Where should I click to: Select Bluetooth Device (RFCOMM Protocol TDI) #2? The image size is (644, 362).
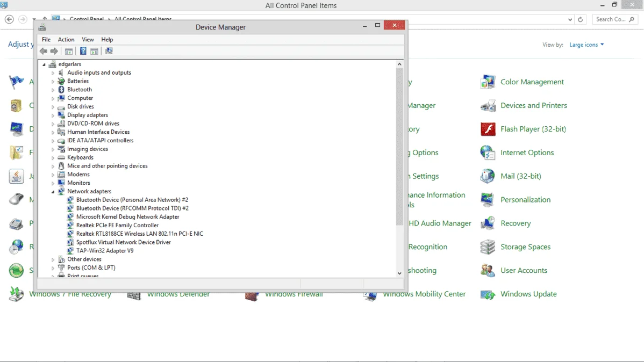132,208
